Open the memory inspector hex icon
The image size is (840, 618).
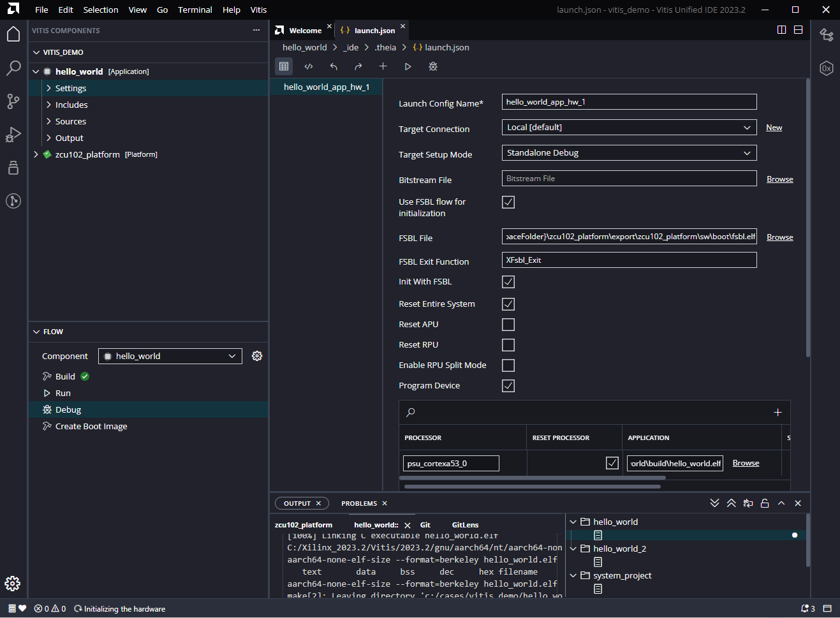pos(827,68)
